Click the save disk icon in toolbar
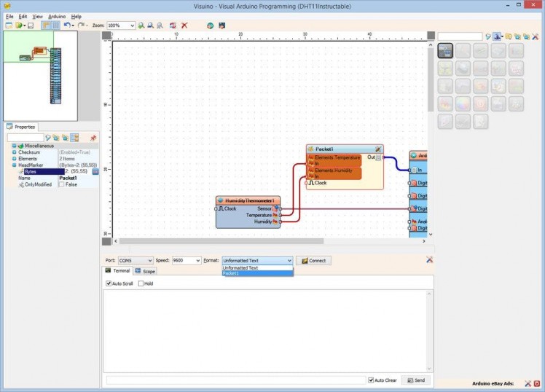Screen dimensions: 545x392 [31, 26]
